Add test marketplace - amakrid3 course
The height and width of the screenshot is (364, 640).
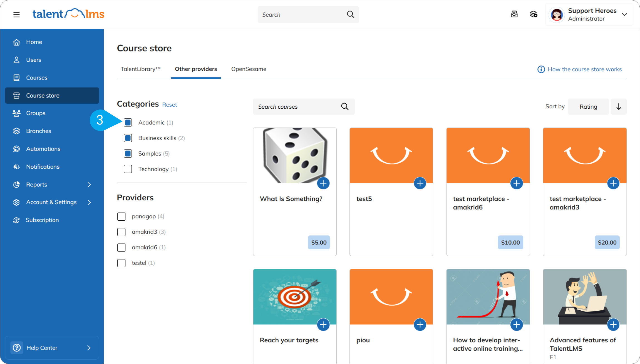click(613, 183)
